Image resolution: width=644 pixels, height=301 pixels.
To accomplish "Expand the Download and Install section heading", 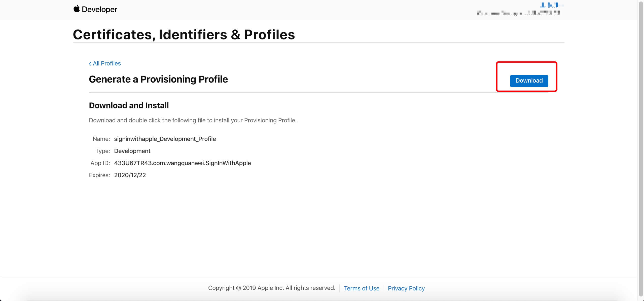I will [129, 105].
